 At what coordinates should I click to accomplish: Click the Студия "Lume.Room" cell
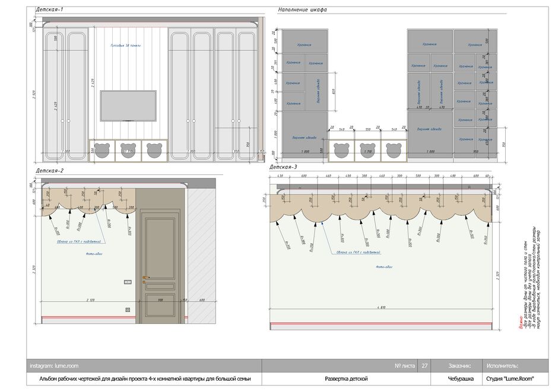point(509,378)
